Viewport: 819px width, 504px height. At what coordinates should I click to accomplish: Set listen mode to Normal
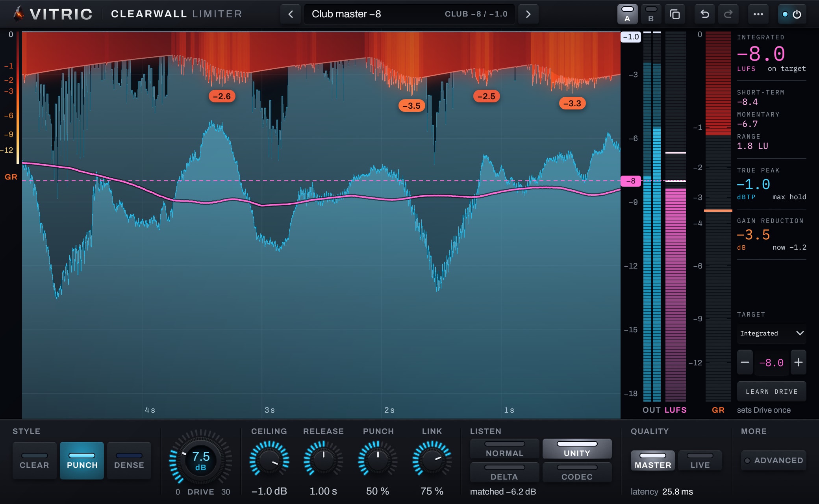click(x=505, y=449)
